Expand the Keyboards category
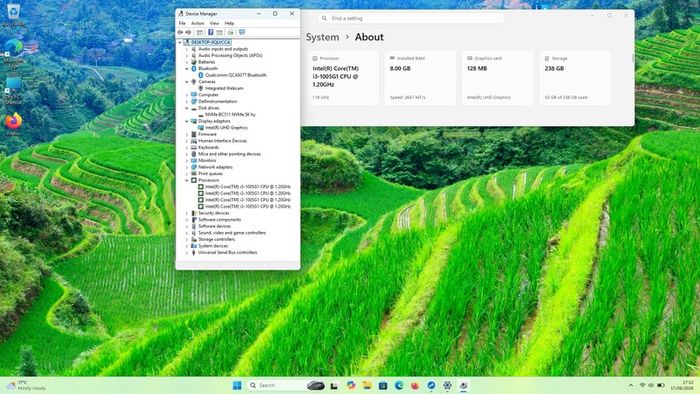Viewport: 700px width, 394px height. 187,148
